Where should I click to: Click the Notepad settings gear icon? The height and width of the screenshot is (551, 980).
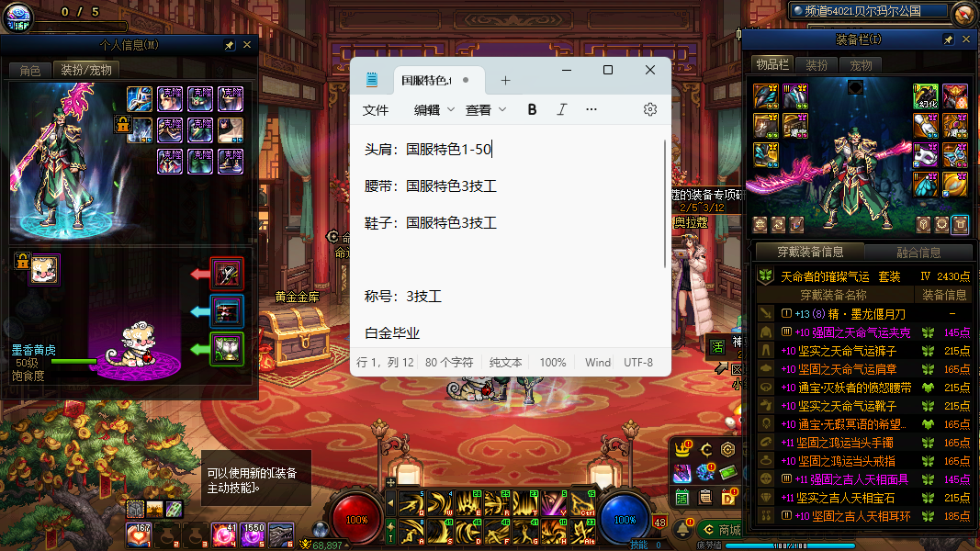point(650,109)
